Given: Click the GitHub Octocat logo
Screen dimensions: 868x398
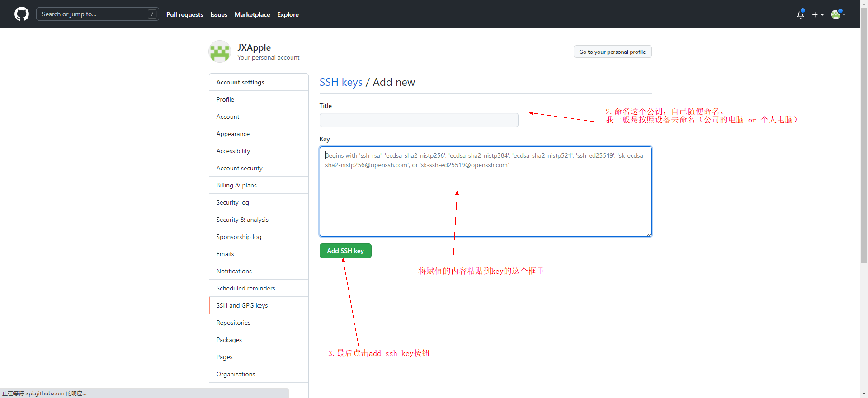Looking at the screenshot, I should [x=22, y=14].
